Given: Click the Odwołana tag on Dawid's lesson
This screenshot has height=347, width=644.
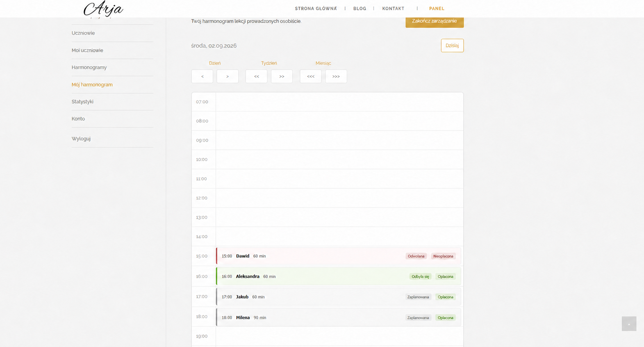Looking at the screenshot, I should pyautogui.click(x=416, y=256).
